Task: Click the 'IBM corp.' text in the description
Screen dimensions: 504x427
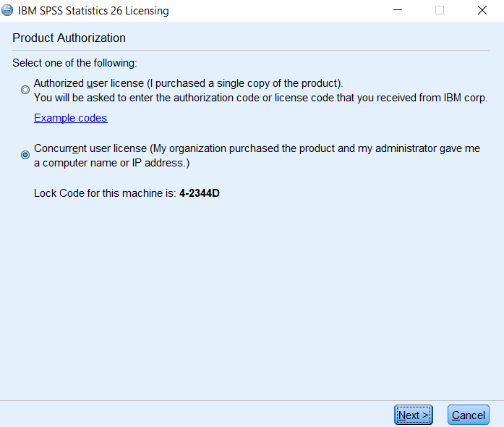Action: click(x=466, y=98)
